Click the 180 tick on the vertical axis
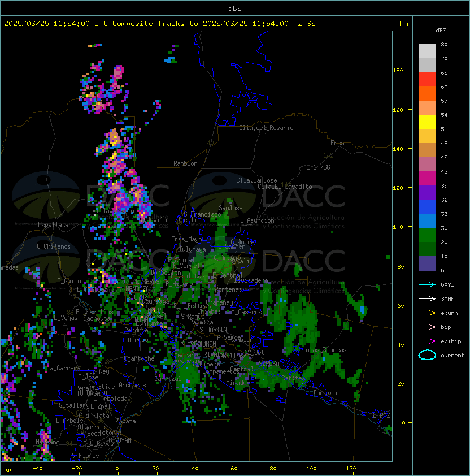 pos(398,71)
